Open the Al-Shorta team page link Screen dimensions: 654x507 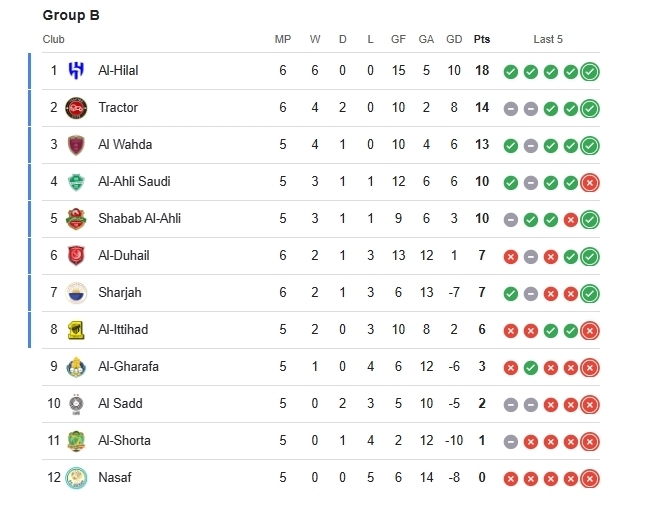tap(124, 441)
